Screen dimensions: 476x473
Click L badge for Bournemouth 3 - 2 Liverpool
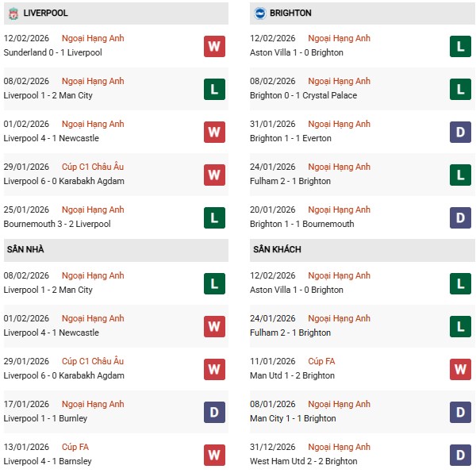coord(214,217)
